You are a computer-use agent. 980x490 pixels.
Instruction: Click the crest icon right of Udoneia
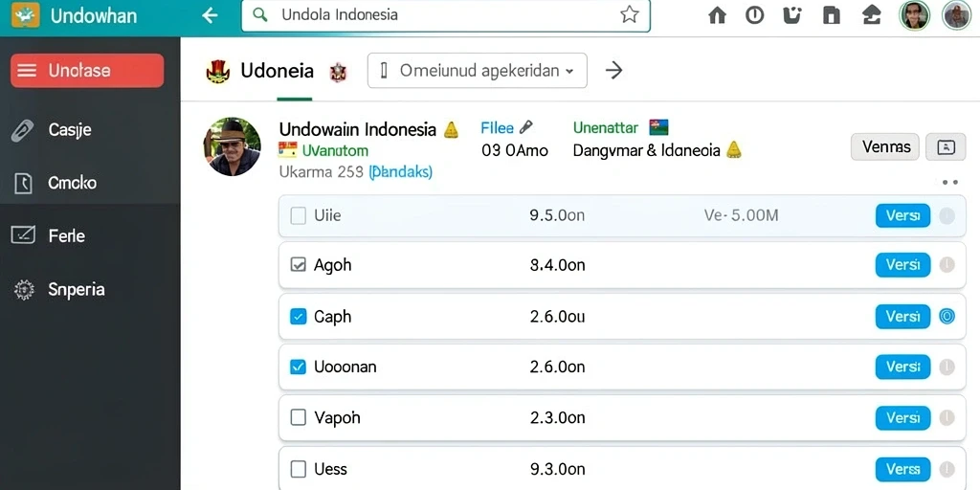pos(338,73)
